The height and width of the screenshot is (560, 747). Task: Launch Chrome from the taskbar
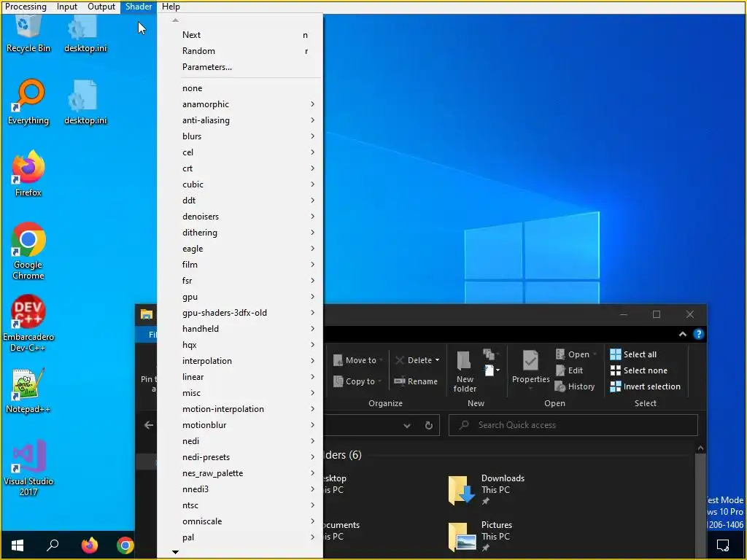[125, 545]
